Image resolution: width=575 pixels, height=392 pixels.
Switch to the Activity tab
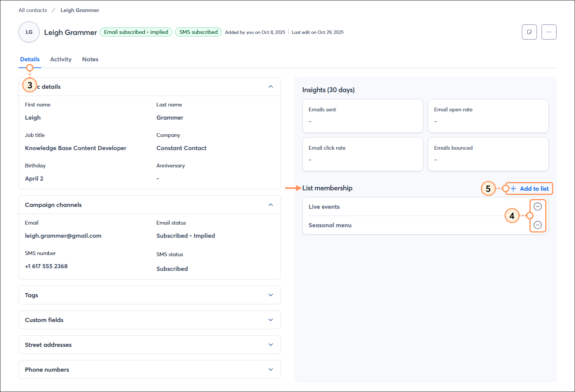[61, 59]
